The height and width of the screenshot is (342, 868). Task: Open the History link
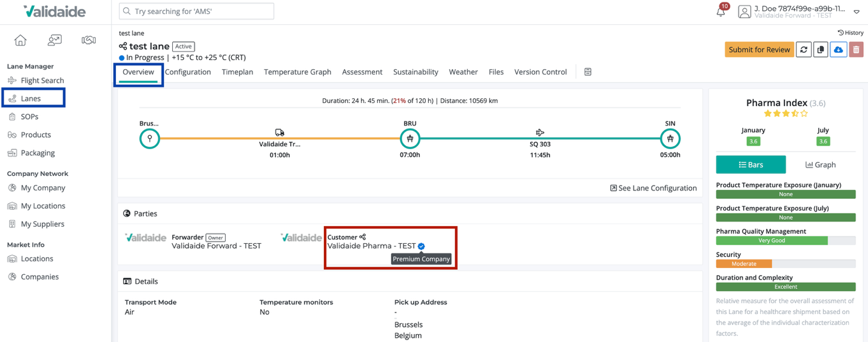(x=850, y=33)
